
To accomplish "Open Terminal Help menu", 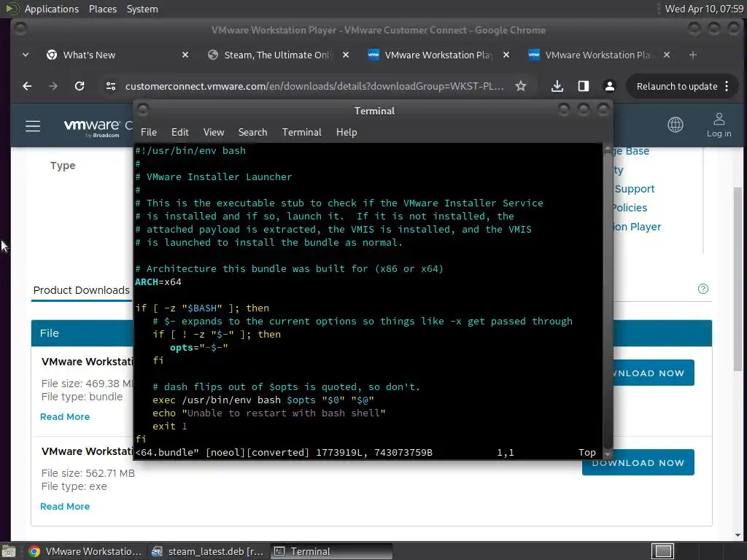I will (347, 132).
